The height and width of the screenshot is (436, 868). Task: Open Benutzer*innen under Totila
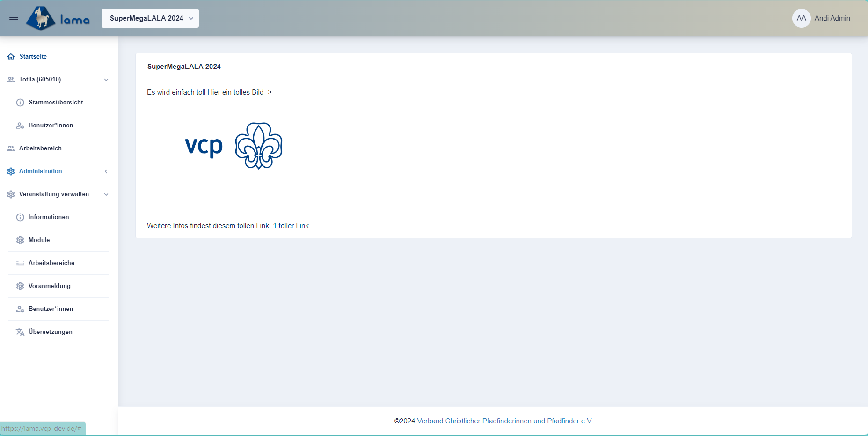pos(51,126)
